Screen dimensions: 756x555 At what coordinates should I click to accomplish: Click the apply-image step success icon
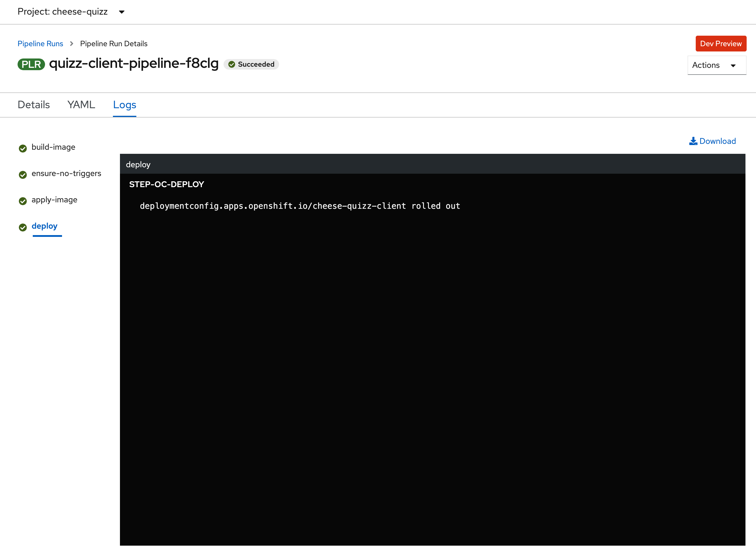click(23, 199)
